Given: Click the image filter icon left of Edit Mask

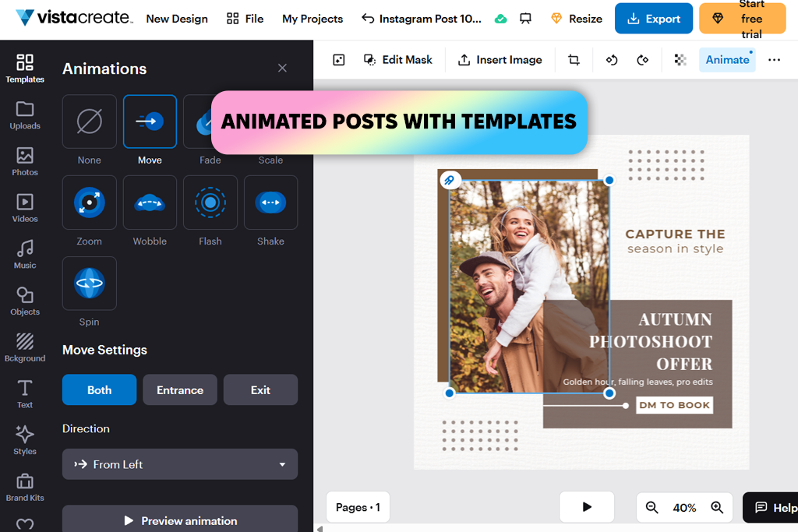Looking at the screenshot, I should 339,60.
